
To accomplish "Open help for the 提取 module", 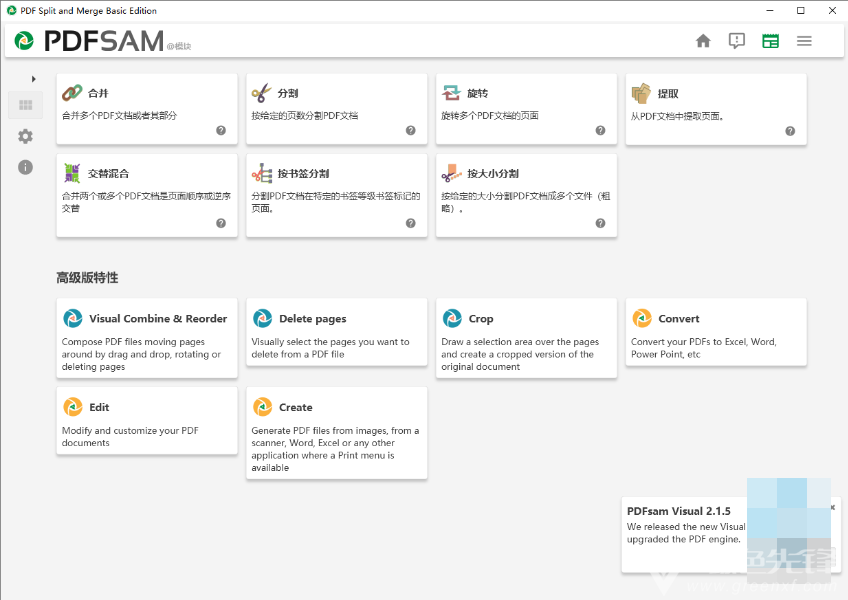I will (790, 131).
